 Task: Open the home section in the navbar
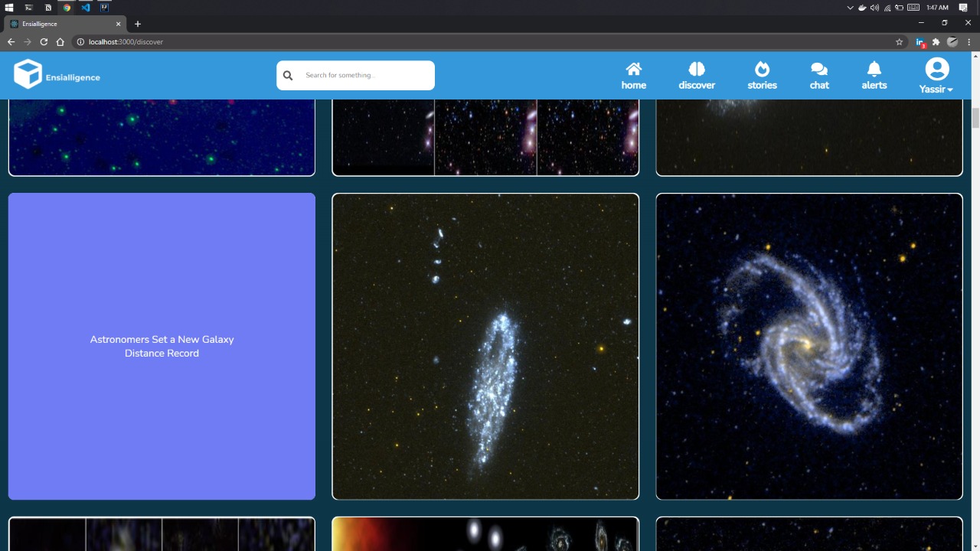pyautogui.click(x=633, y=74)
